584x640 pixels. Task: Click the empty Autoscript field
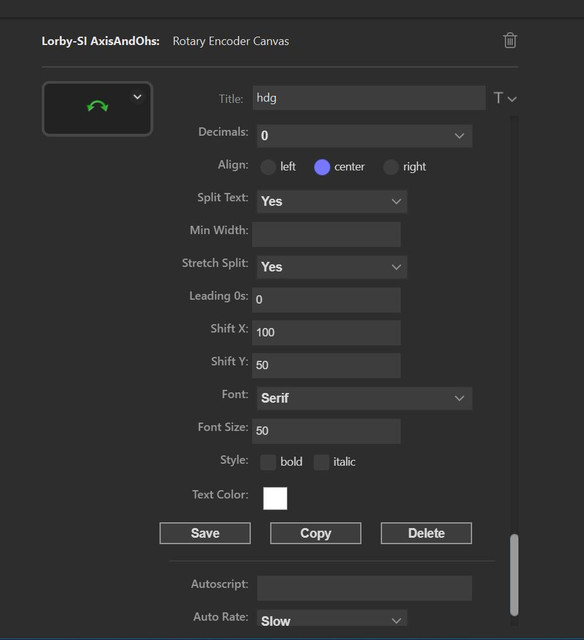point(364,588)
